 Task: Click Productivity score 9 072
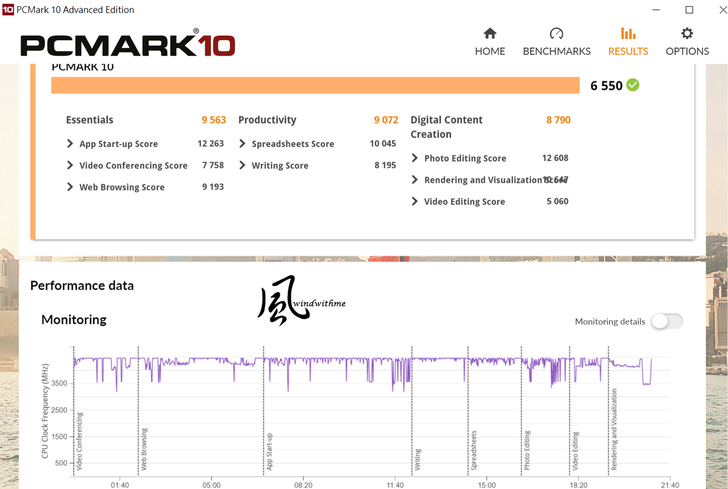click(386, 120)
